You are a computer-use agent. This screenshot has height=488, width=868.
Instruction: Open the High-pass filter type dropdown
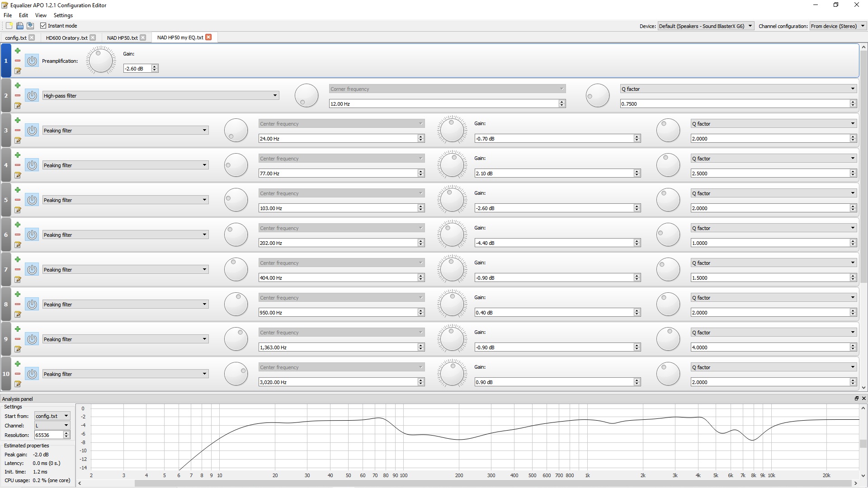[x=274, y=95]
